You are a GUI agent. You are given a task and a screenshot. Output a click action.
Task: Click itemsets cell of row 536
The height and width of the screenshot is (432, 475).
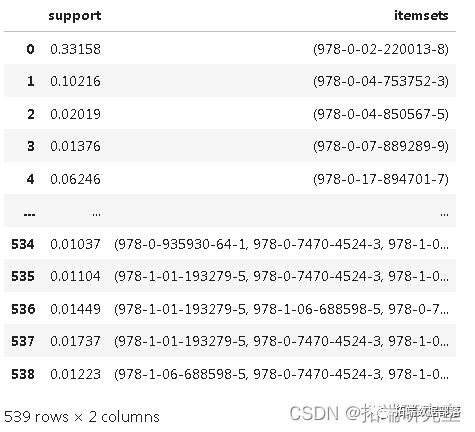coord(281,309)
